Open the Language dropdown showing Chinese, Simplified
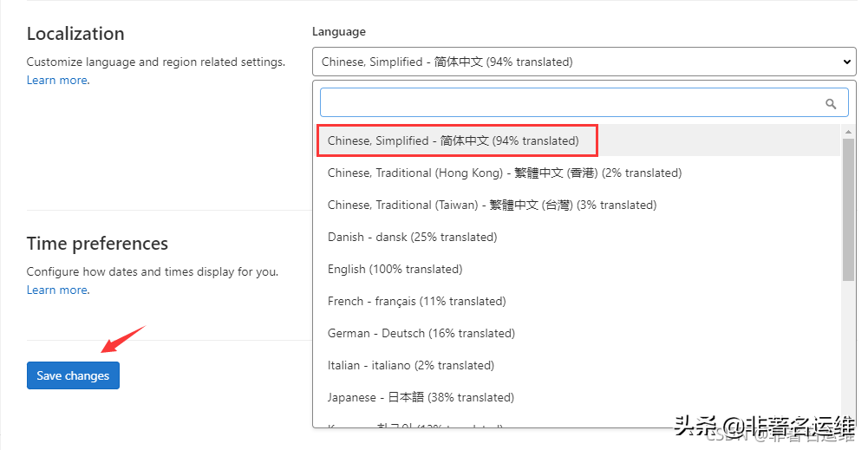 click(x=584, y=62)
